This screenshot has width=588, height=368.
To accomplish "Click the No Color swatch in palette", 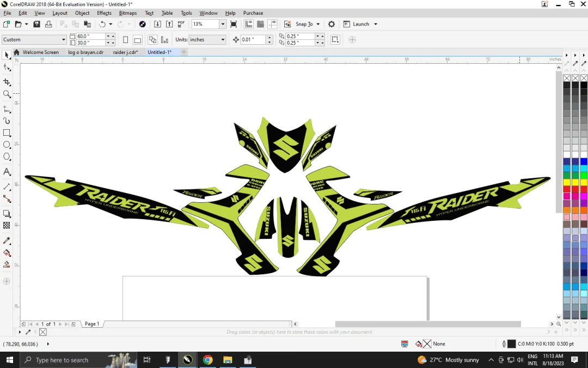I will click(567, 78).
